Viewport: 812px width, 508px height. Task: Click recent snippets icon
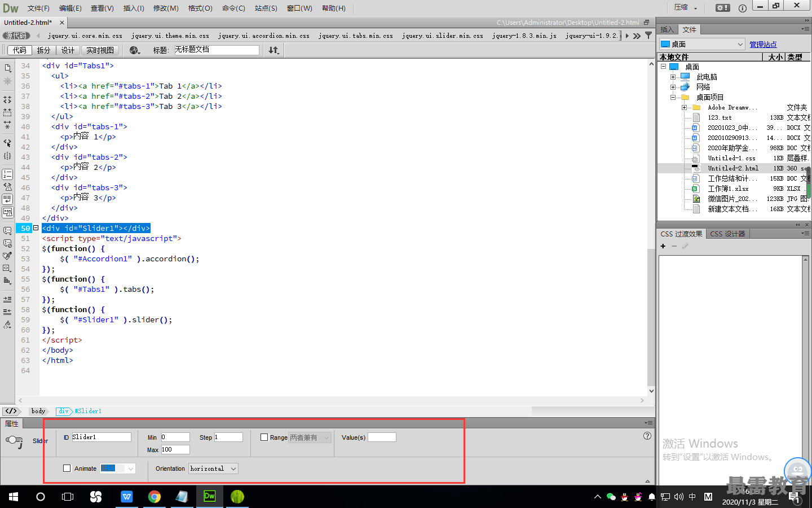click(7, 268)
